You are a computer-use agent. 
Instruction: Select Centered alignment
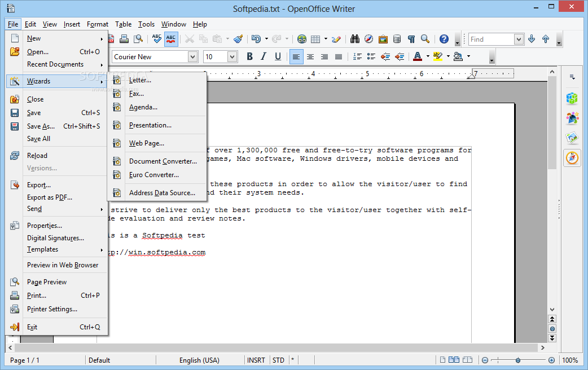pos(310,56)
